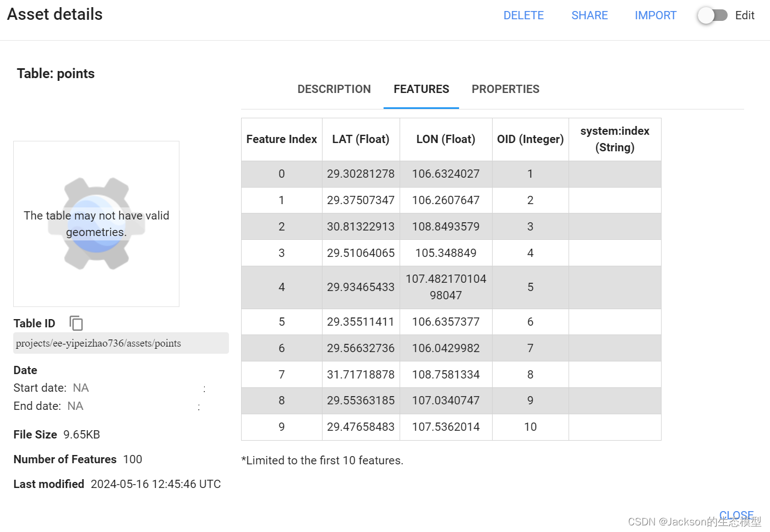Select LON value 106.2607647
The height and width of the screenshot is (532, 770).
[446, 200]
